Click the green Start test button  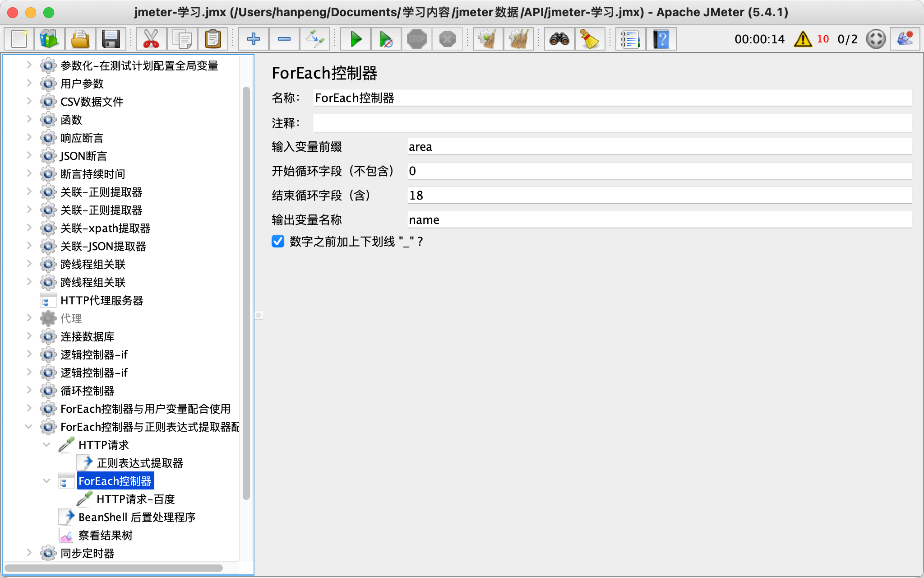click(x=356, y=39)
